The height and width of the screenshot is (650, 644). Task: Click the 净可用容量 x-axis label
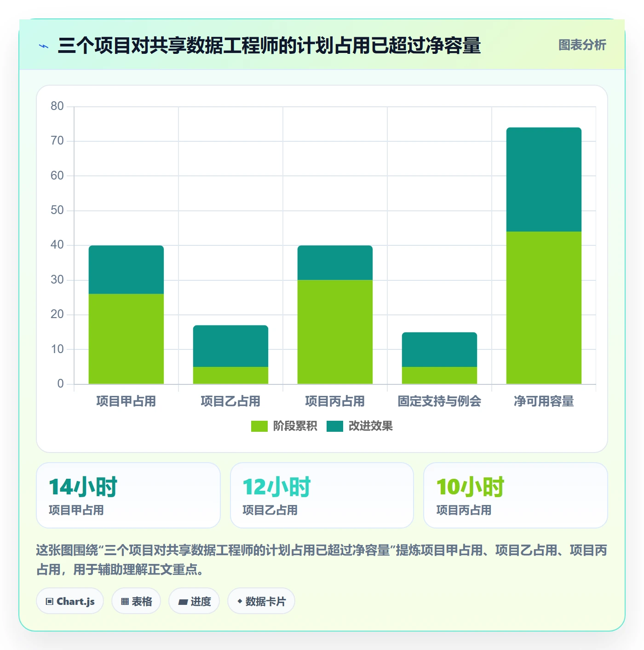544,401
